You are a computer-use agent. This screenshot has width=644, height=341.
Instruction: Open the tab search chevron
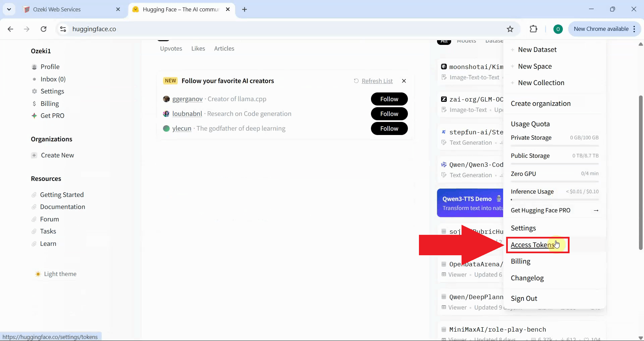pyautogui.click(x=9, y=9)
